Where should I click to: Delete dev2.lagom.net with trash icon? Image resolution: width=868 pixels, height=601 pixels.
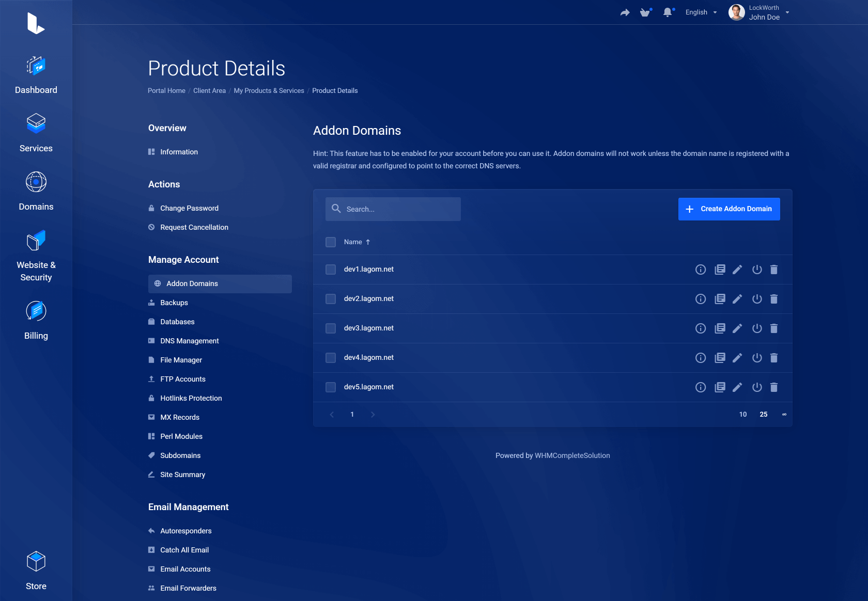774,299
